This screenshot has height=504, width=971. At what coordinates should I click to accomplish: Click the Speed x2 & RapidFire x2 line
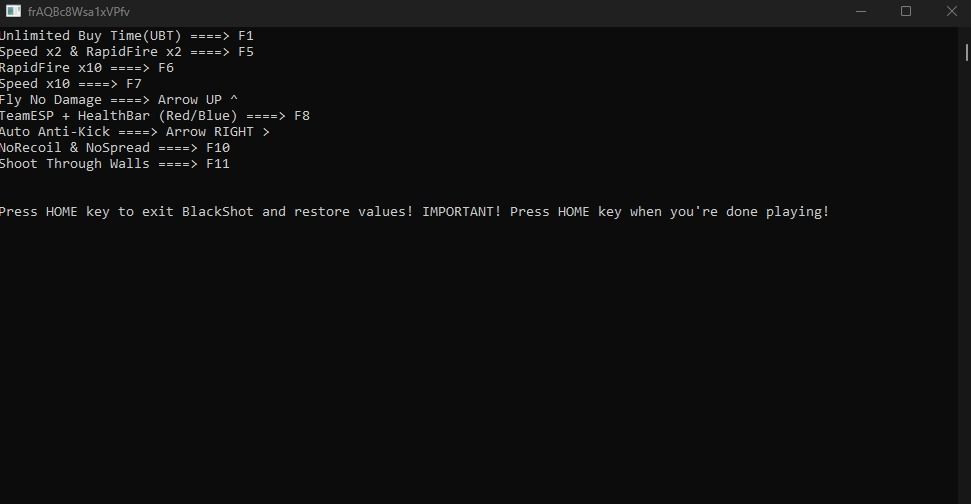click(x=126, y=52)
